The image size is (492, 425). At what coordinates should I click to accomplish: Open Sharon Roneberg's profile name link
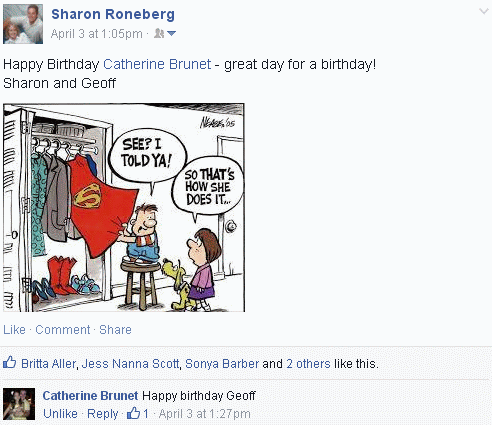[x=113, y=14]
